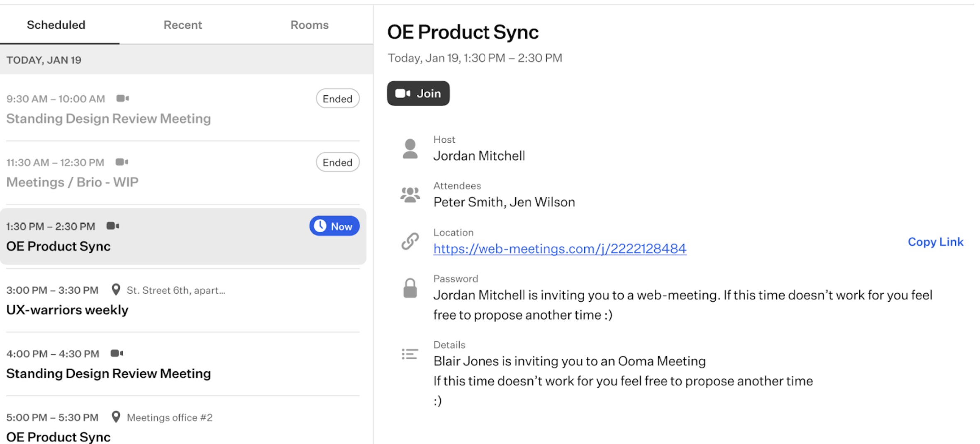
Task: Select the UX-warriors weekly meeting
Action: tap(183, 300)
